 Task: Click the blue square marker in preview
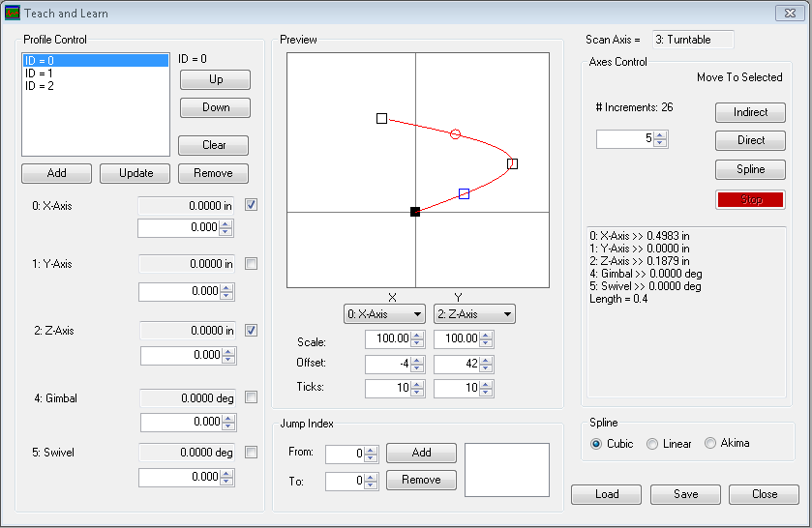[465, 194]
